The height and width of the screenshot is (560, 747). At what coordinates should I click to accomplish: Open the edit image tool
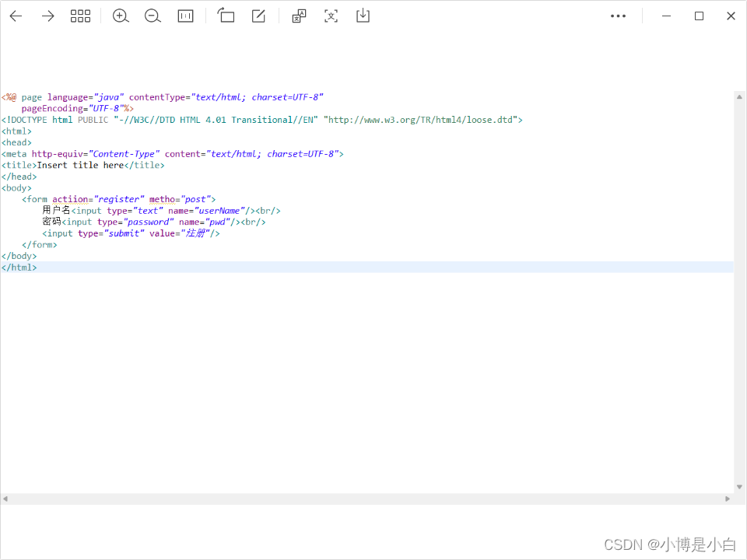[258, 16]
